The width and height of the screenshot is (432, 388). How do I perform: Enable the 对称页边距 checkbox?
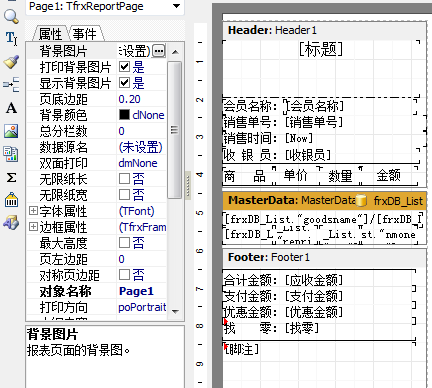click(x=124, y=275)
